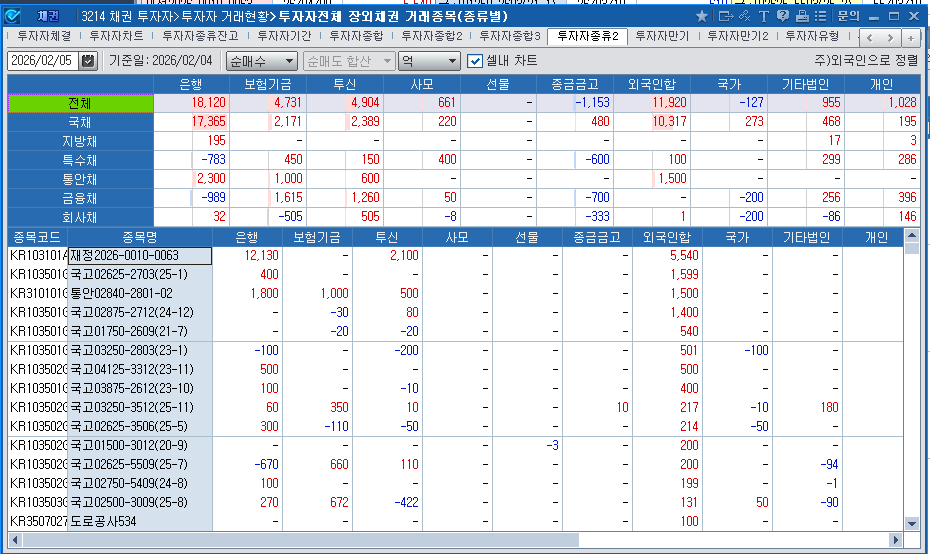Select bond 국고02625-3506(25-5)
The image size is (930, 554).
[140, 426]
